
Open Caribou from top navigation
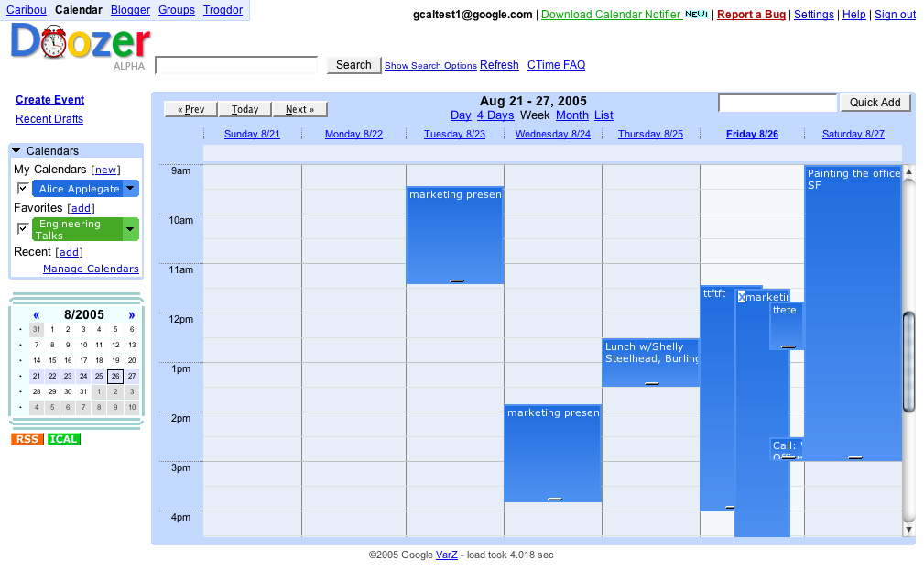(x=27, y=10)
